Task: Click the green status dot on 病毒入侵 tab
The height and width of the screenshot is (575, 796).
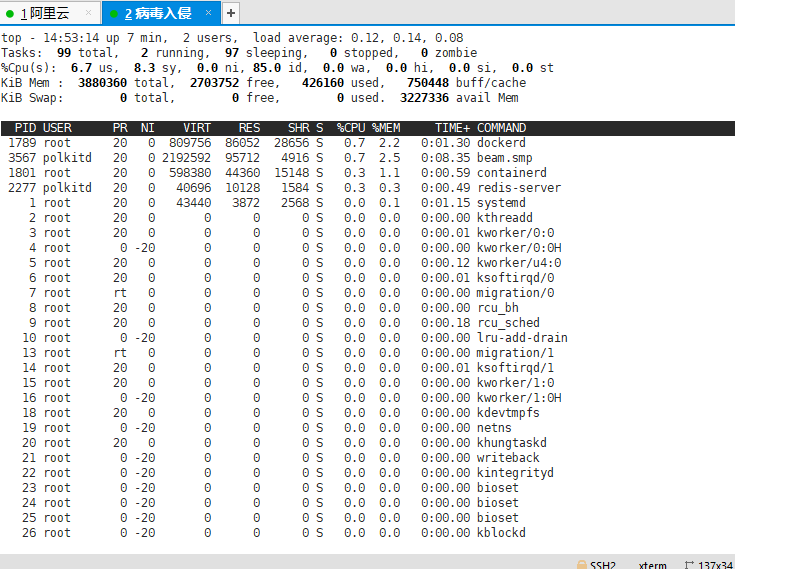Action: [x=114, y=14]
